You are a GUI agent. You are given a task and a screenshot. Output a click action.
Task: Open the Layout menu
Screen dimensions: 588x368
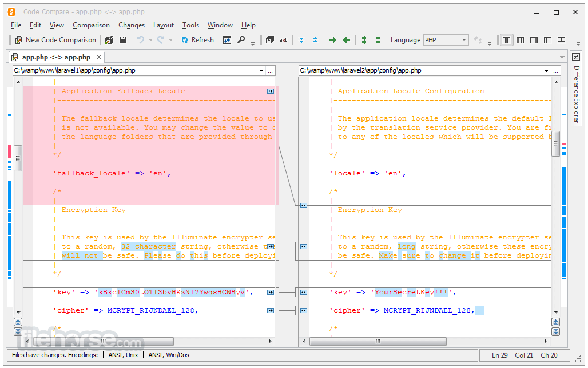(x=164, y=25)
